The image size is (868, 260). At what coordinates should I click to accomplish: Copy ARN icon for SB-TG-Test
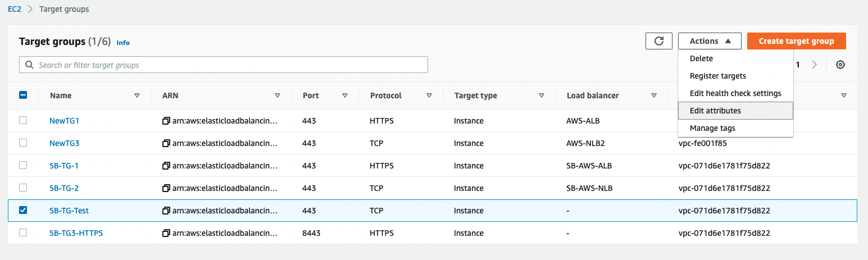(x=166, y=211)
